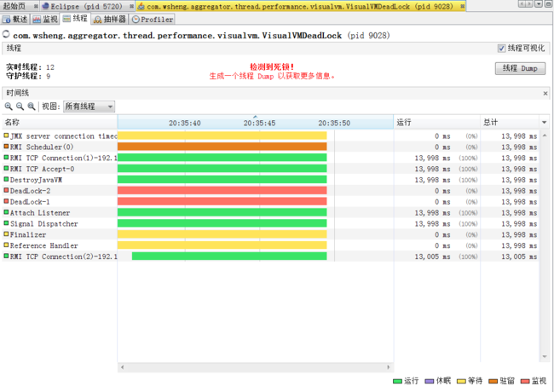
Task: Select the Finalizer thread name
Action: click(x=28, y=234)
